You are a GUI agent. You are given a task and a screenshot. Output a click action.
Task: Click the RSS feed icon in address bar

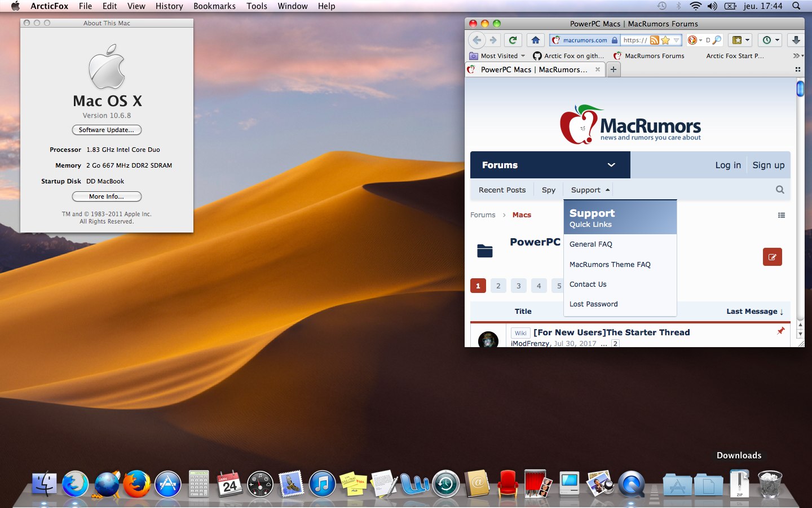pos(655,40)
